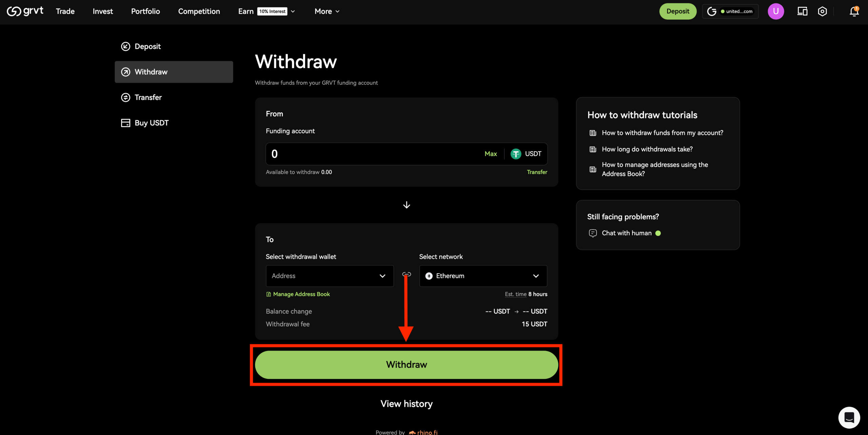Click the grvt logo icon
This screenshot has width=868, height=435.
click(x=14, y=12)
